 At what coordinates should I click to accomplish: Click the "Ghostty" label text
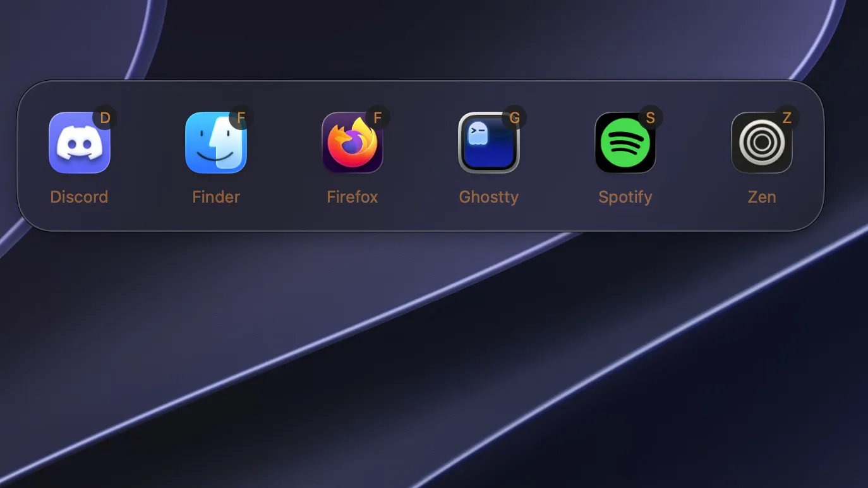[x=489, y=198]
